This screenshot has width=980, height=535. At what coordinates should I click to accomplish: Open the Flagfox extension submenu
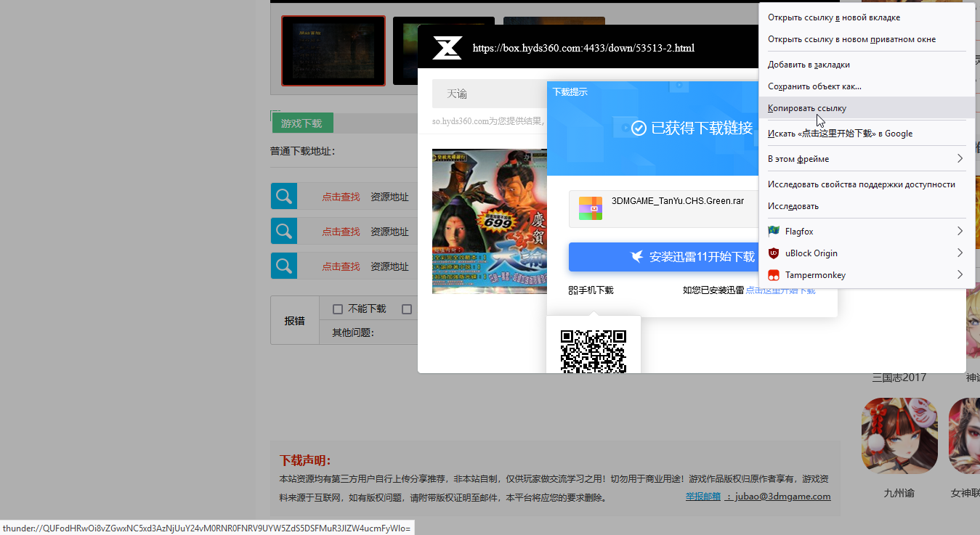click(867, 232)
